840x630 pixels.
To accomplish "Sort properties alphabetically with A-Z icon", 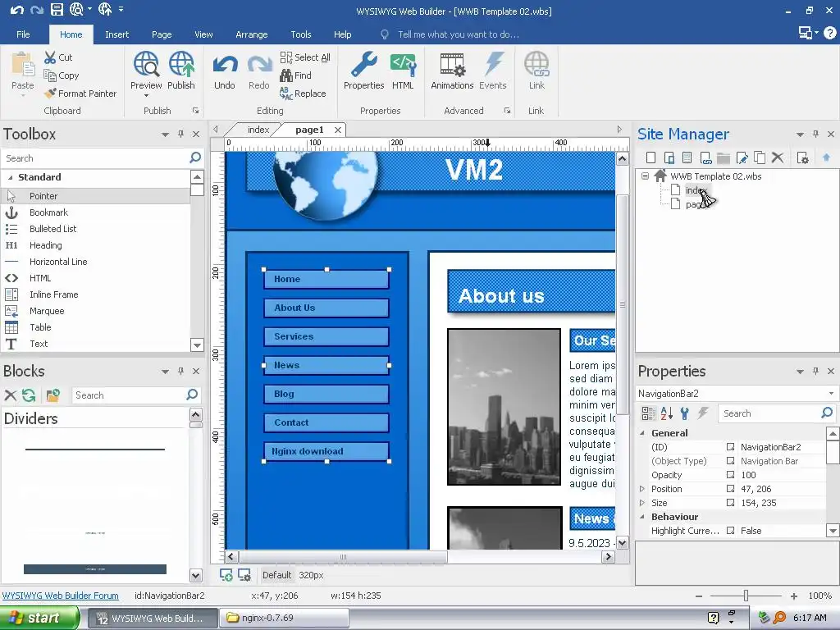I will click(x=666, y=413).
